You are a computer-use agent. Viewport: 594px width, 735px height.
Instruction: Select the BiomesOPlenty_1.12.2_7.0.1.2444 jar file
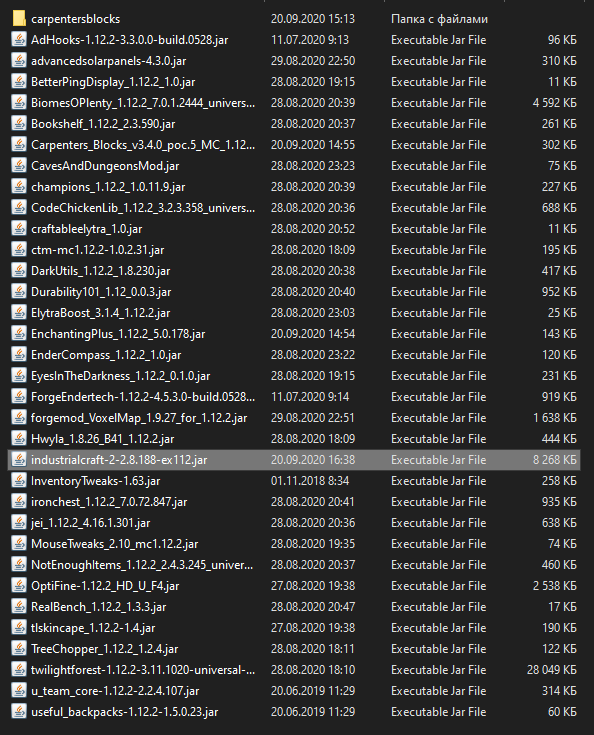pos(143,103)
